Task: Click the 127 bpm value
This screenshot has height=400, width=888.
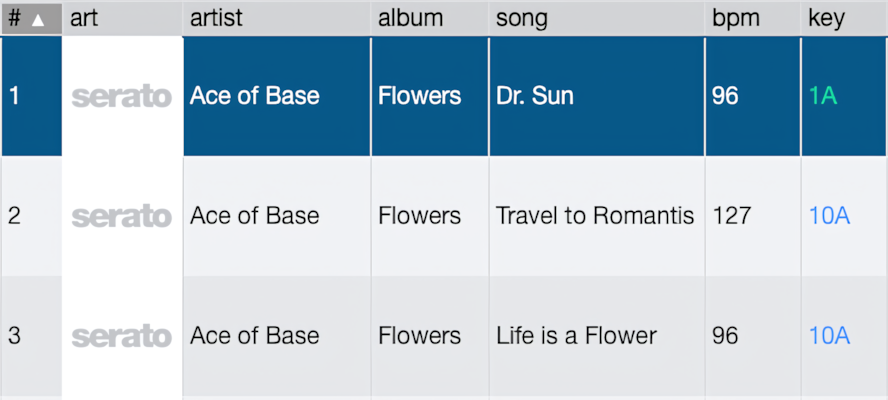Action: pyautogui.click(x=732, y=216)
